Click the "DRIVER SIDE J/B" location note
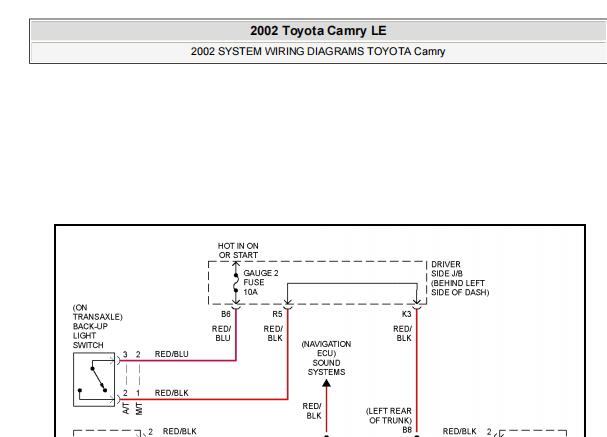The image size is (607, 437). 460,278
